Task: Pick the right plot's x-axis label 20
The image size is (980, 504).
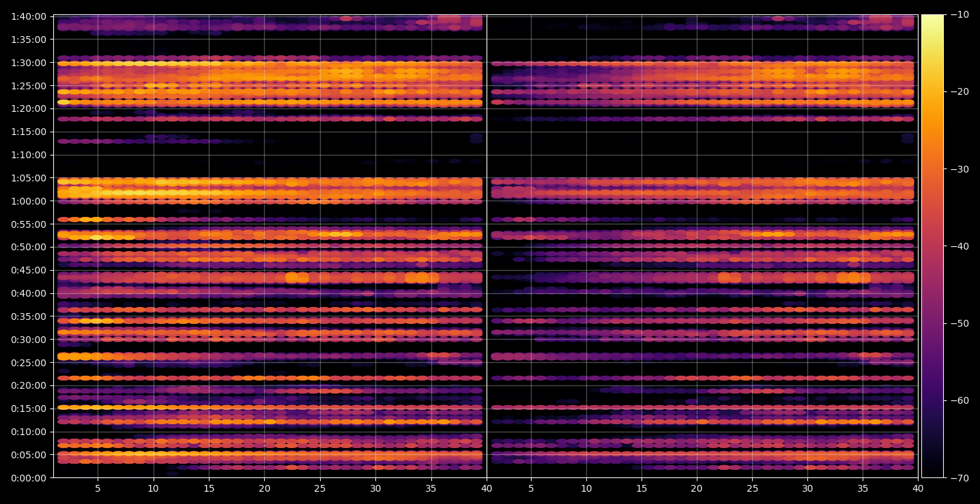Action: coord(696,488)
